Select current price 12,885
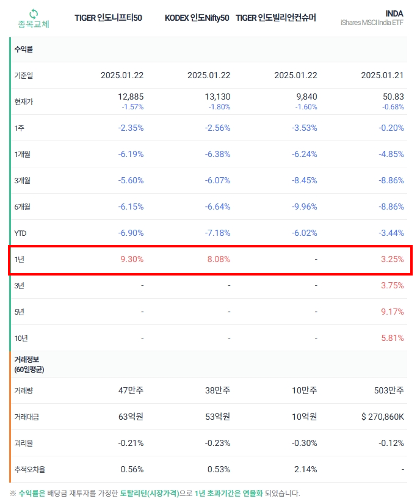Screen dimensions: 420x504 coord(131,97)
